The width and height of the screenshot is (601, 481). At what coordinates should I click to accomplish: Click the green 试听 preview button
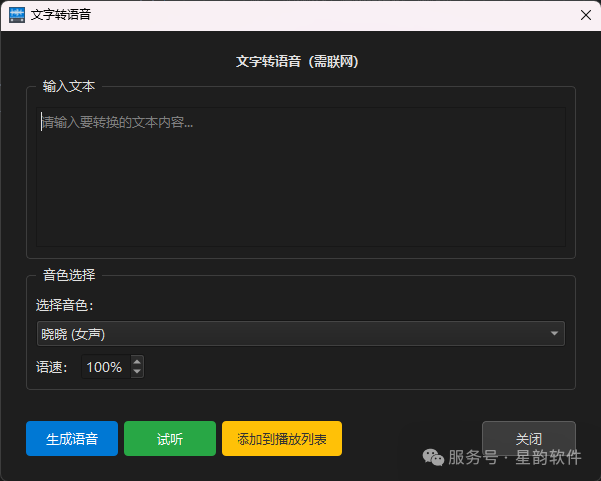[x=170, y=438]
